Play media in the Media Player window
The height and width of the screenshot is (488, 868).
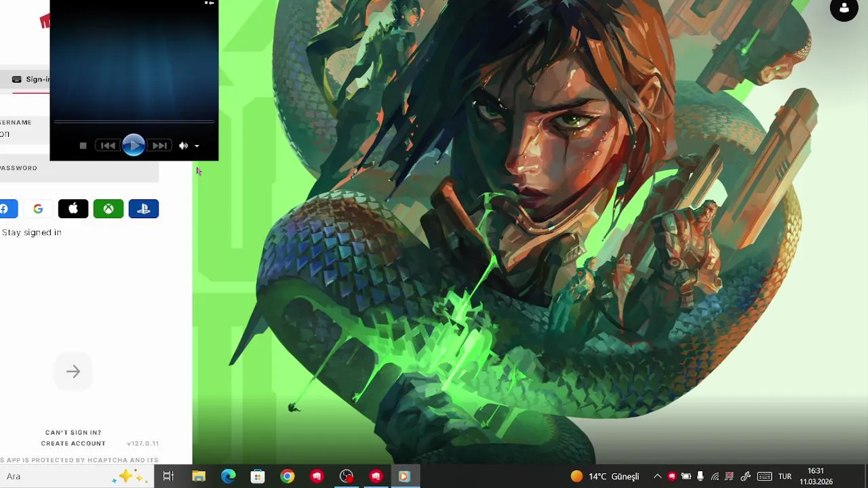(134, 145)
